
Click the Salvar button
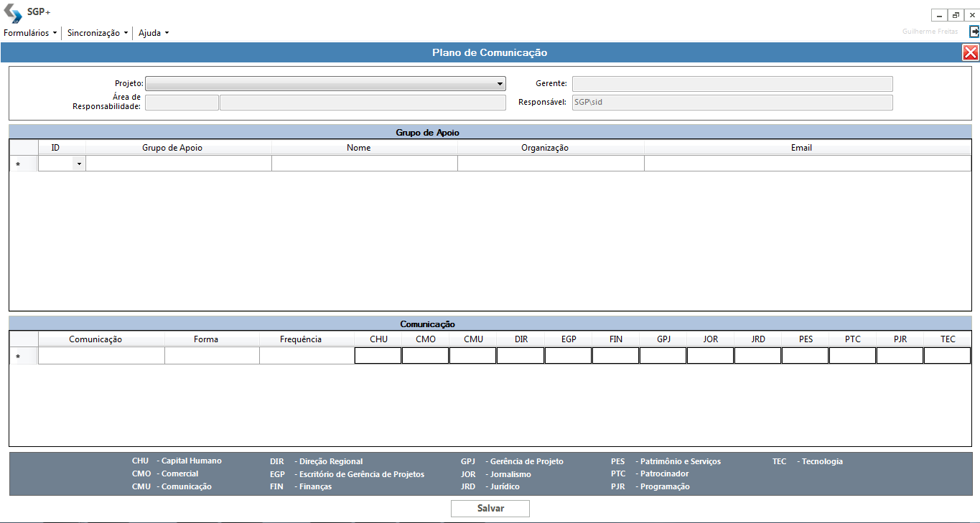[490, 509]
